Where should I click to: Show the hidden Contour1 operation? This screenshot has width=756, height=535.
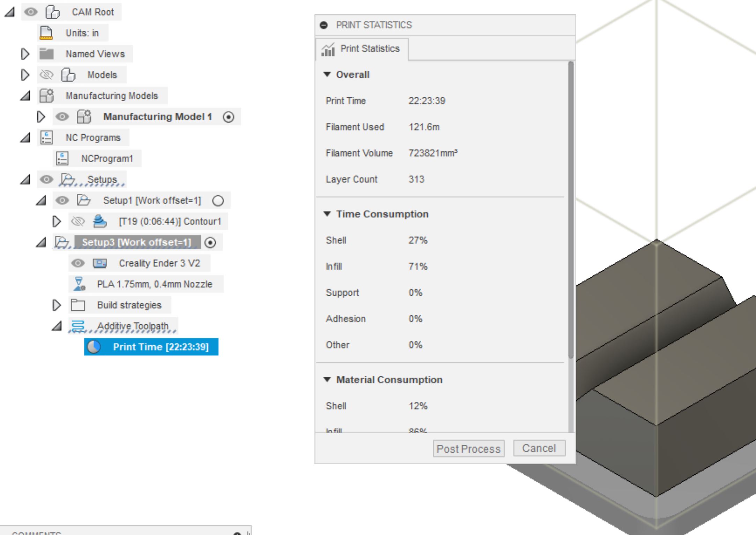[x=78, y=221]
